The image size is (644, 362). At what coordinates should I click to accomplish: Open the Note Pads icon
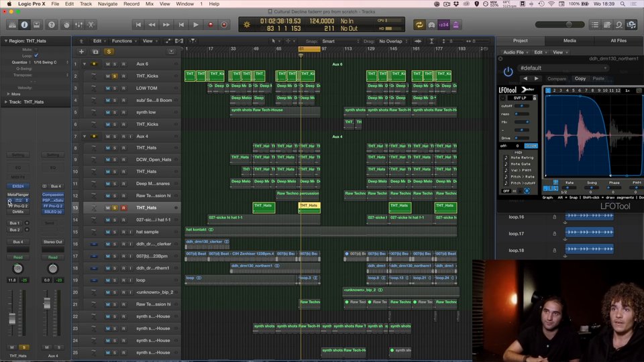point(607,25)
